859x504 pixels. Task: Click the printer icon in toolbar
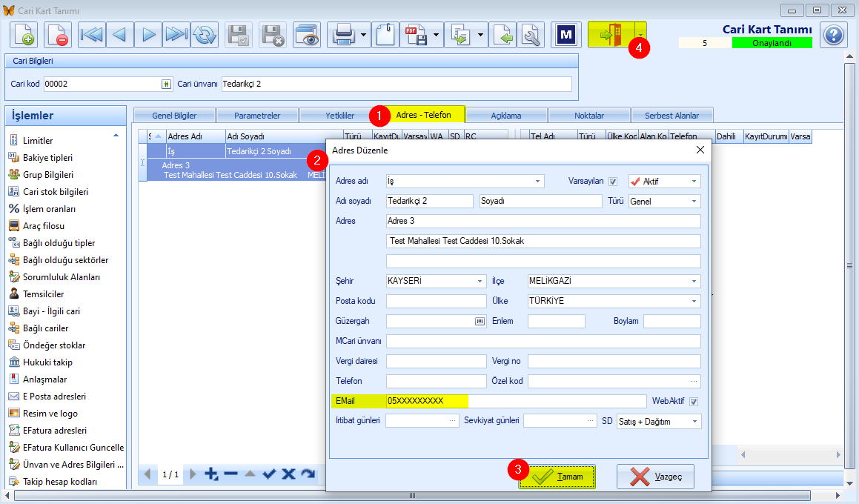pyautogui.click(x=344, y=35)
